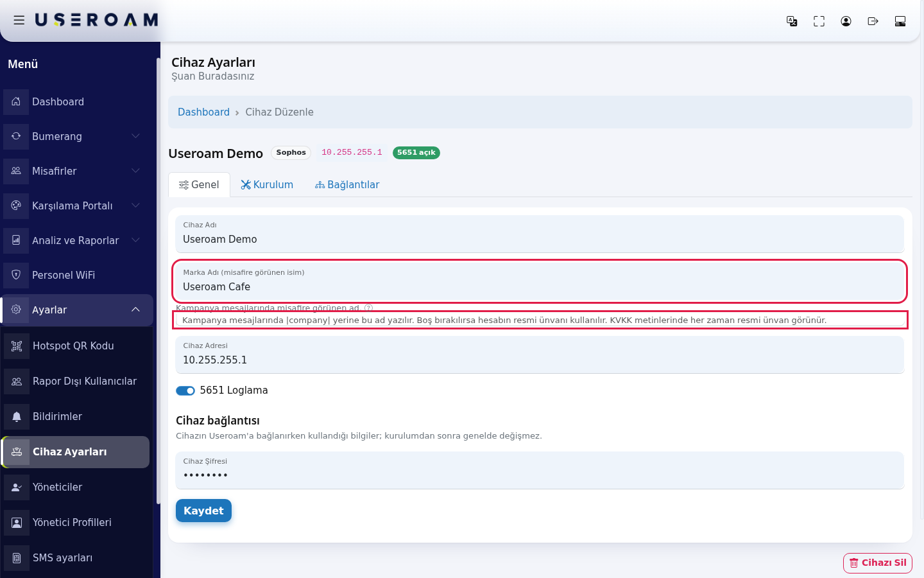Expand Karşılama Portalı submenu chevron

tap(135, 206)
